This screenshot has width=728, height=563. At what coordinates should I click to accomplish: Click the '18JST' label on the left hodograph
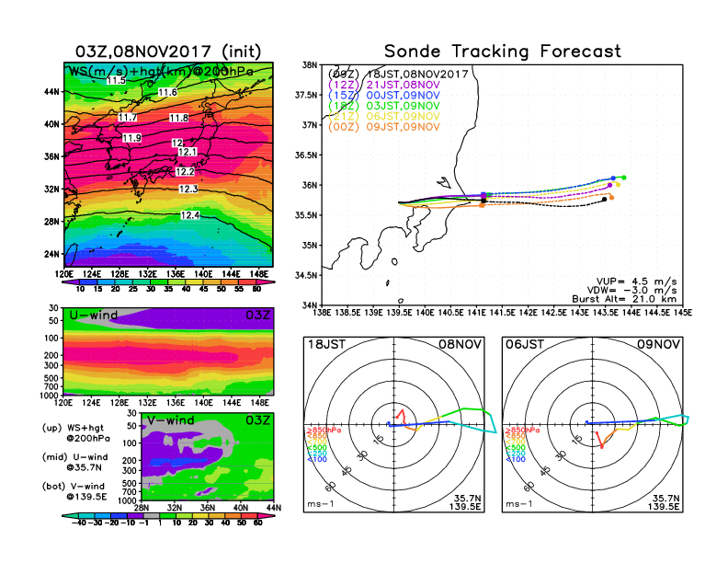coord(326,344)
